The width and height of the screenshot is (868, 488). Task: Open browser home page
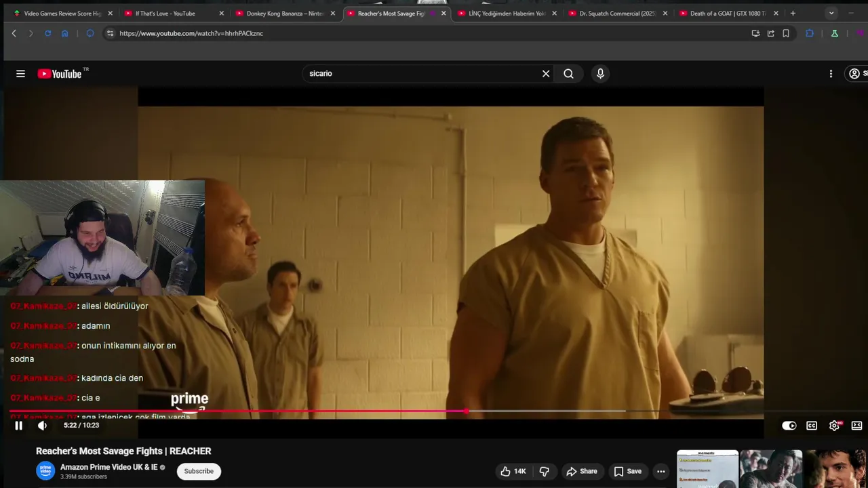pos(64,33)
